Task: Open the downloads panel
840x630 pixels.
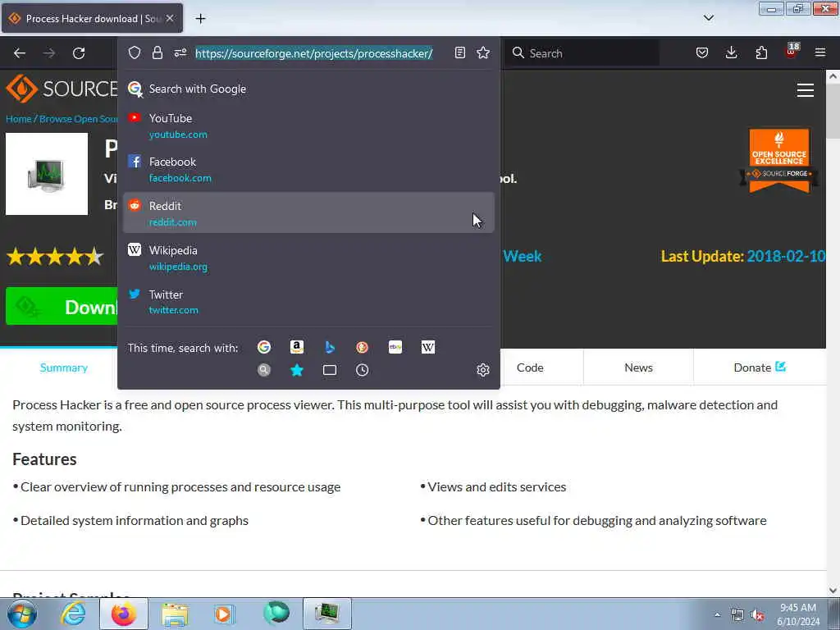Action: coord(731,52)
